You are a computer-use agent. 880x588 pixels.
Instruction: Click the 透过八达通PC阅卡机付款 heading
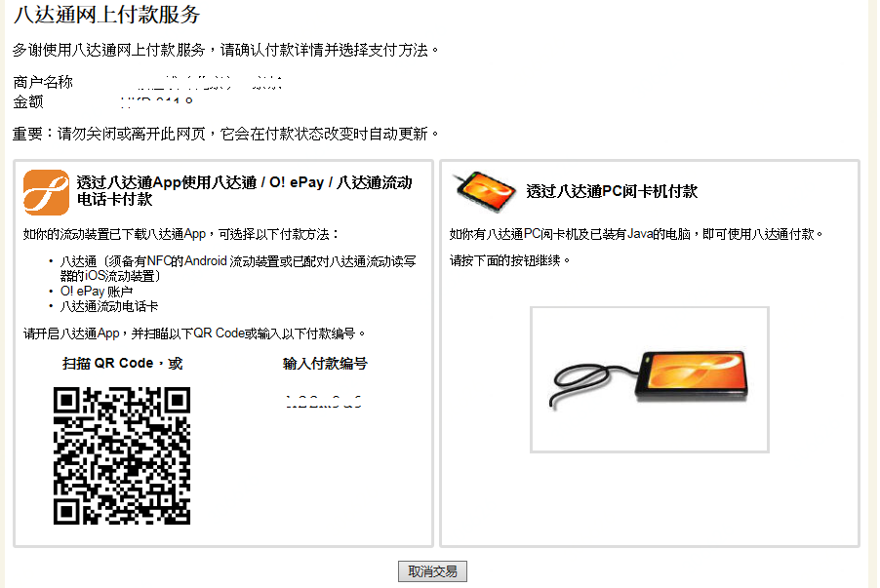(612, 191)
